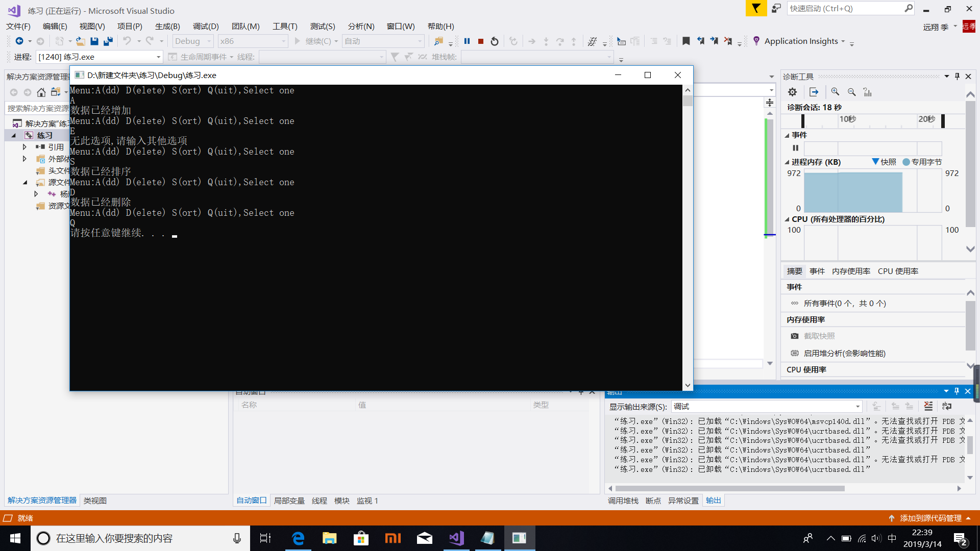Open the Application Insights button
The height and width of the screenshot is (551, 980).
coord(800,41)
